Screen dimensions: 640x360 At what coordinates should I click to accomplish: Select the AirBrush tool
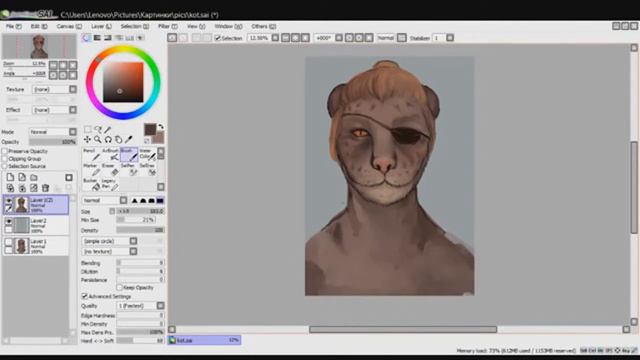pyautogui.click(x=110, y=155)
